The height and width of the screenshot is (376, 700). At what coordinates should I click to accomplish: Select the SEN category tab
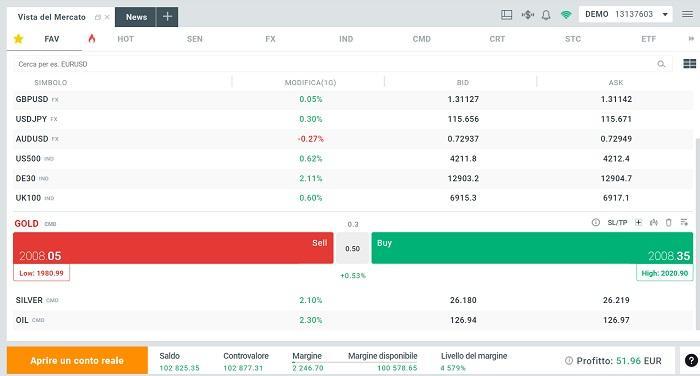coord(195,39)
